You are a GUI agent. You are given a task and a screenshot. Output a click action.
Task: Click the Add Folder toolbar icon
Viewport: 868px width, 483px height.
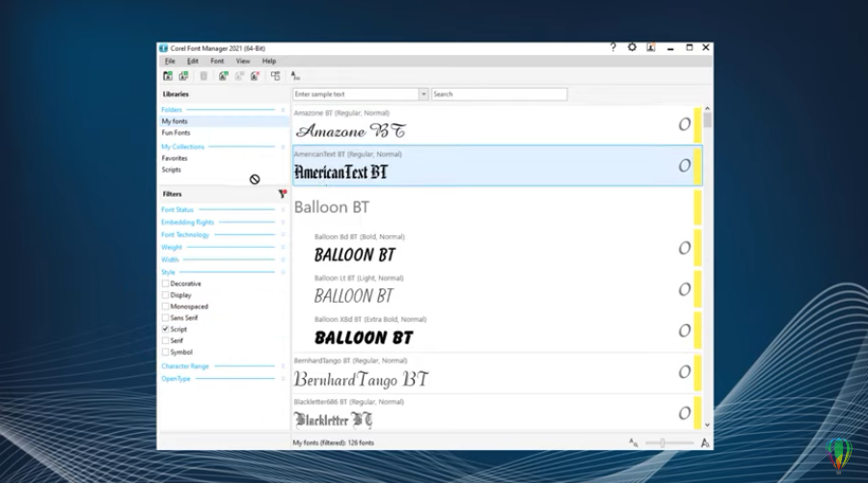click(x=168, y=76)
